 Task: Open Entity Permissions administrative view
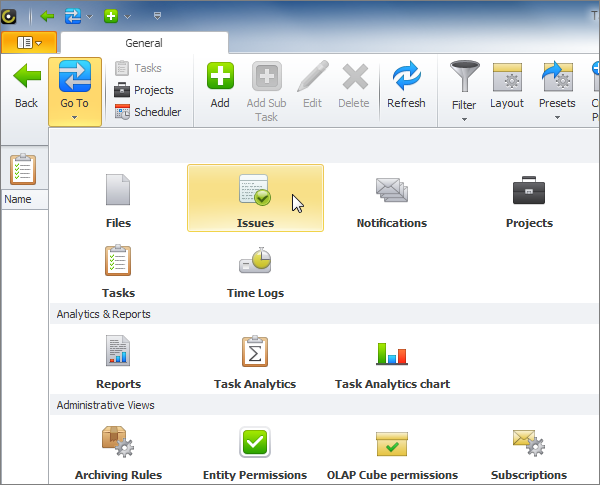pyautogui.click(x=255, y=451)
